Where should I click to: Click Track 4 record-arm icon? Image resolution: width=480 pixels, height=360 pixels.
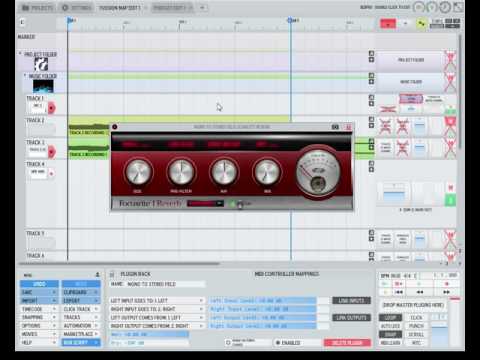coord(51,174)
